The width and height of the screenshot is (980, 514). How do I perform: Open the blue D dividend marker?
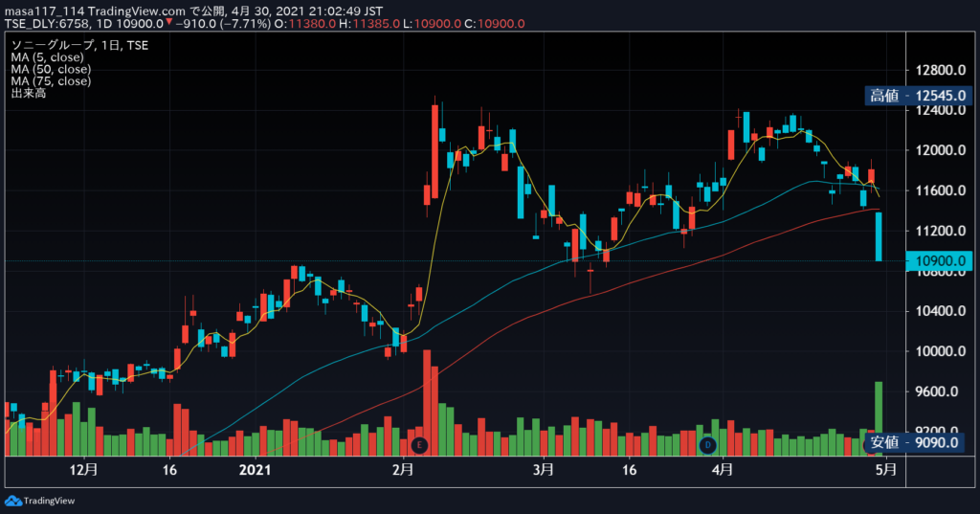click(x=707, y=445)
